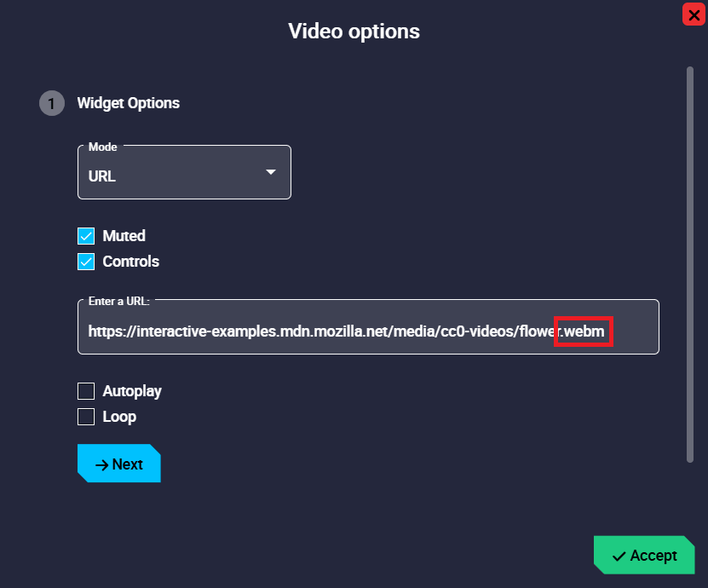
Task: Click the Muted label text
Action: [x=124, y=236]
